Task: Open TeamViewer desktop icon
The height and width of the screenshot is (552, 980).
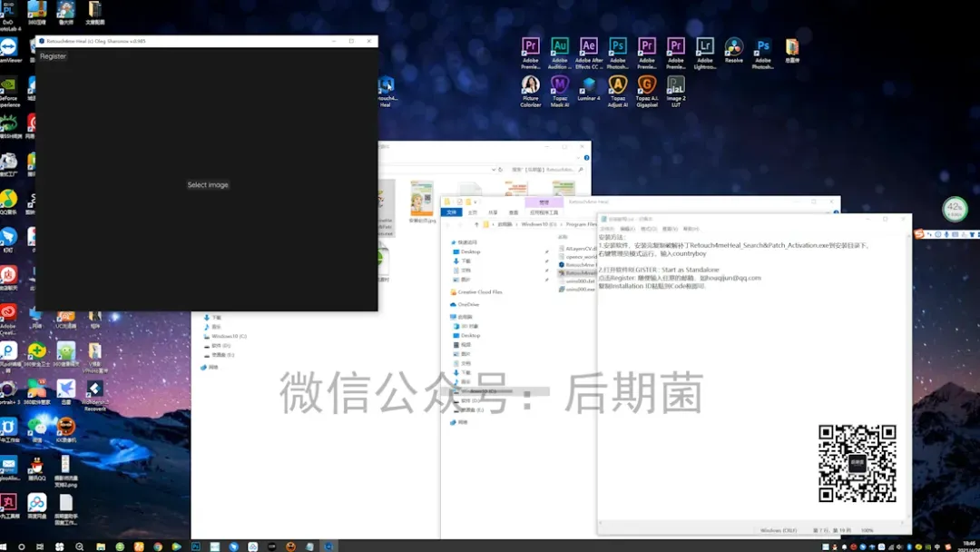Action: 9,50
